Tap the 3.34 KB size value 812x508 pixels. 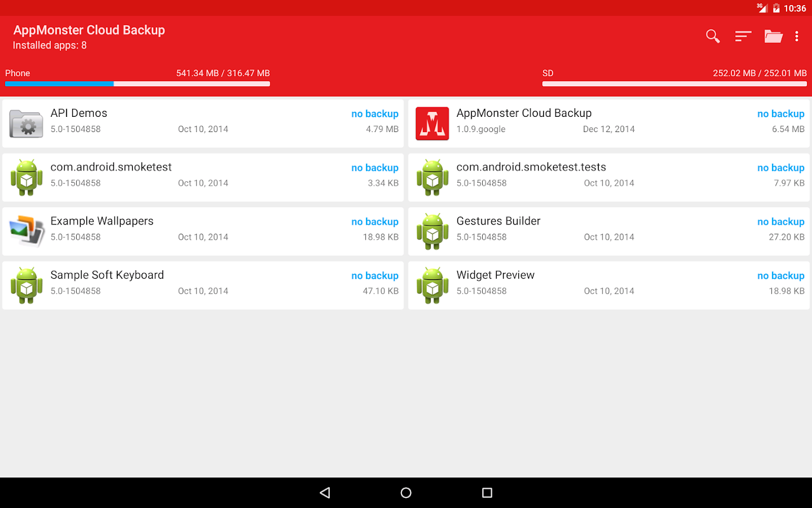(383, 183)
